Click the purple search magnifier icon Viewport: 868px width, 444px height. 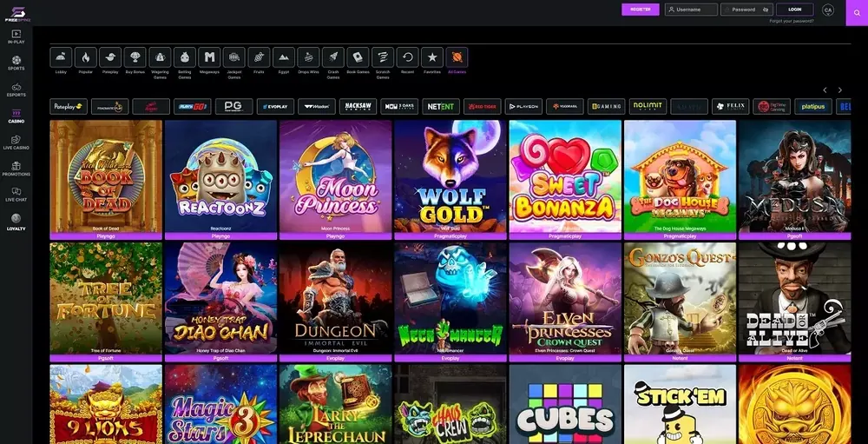tap(857, 13)
